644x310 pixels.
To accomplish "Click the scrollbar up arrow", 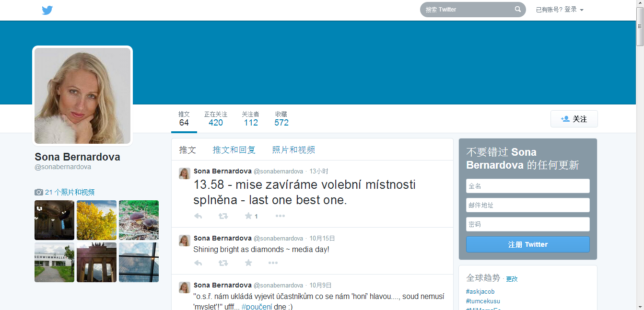I will point(640,4).
